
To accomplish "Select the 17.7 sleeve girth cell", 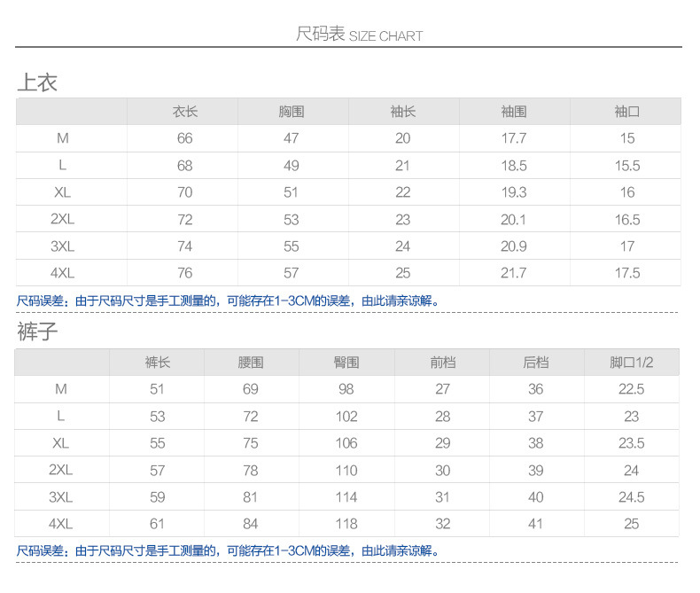I will [513, 138].
